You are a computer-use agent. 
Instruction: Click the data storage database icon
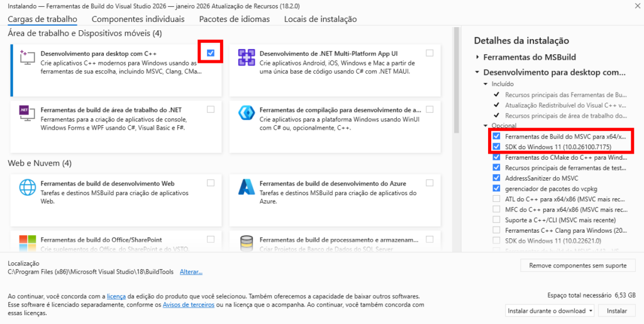247,243
